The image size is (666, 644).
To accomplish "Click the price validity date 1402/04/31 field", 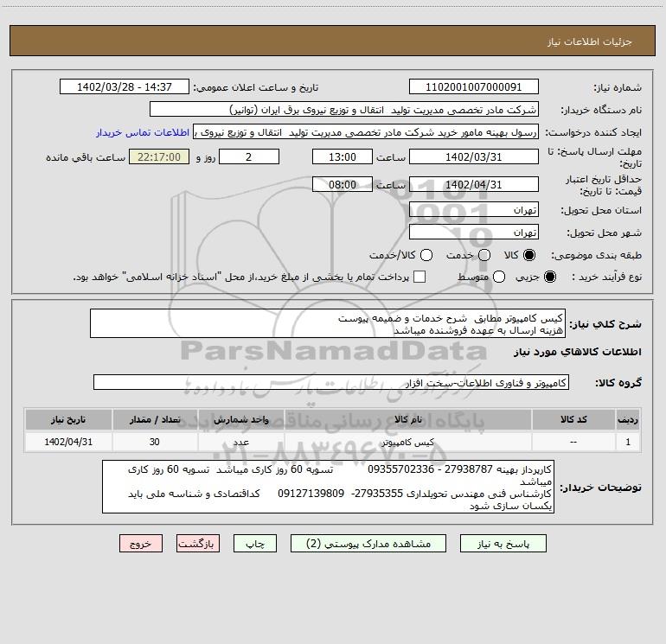I will point(474,185).
